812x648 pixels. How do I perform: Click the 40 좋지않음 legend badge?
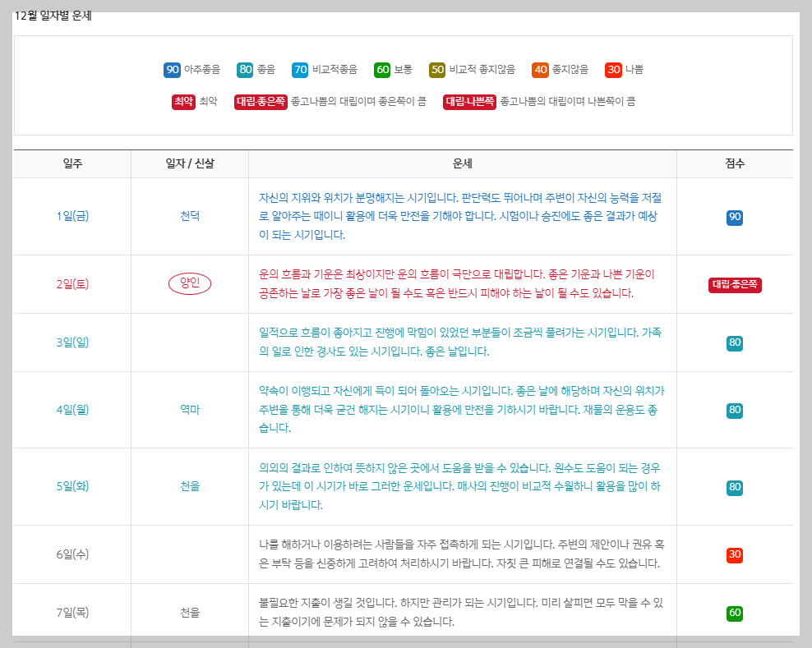click(540, 70)
